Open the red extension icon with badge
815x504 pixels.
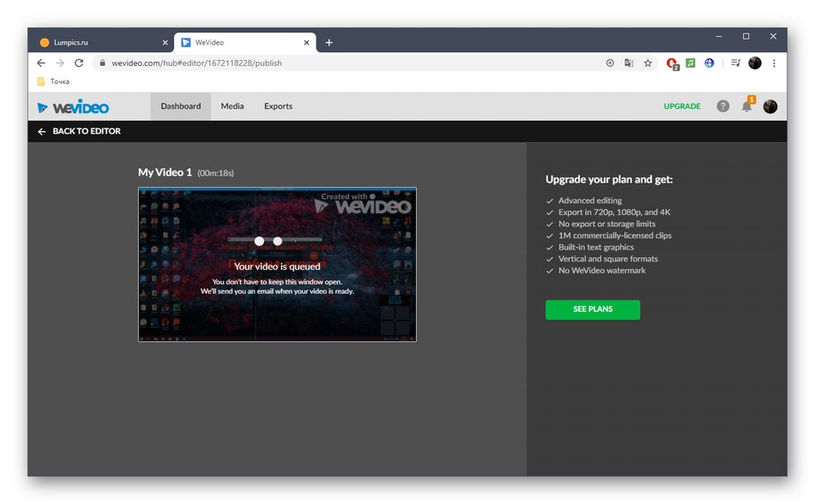tap(672, 63)
